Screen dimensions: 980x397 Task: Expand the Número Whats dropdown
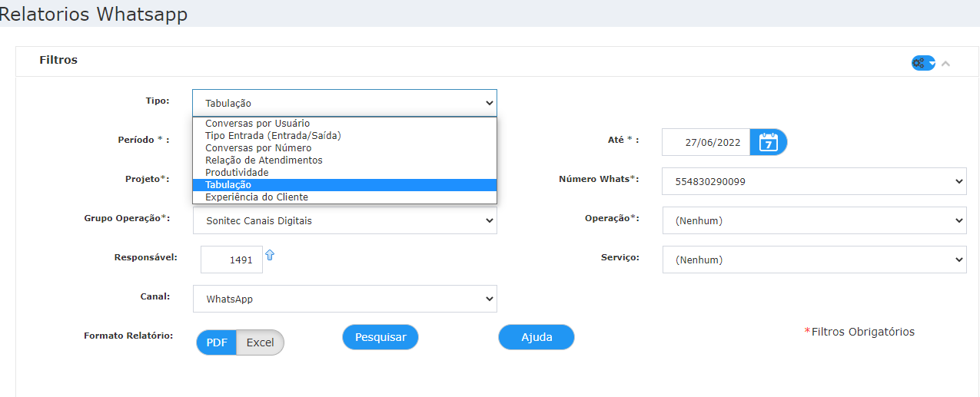814,182
